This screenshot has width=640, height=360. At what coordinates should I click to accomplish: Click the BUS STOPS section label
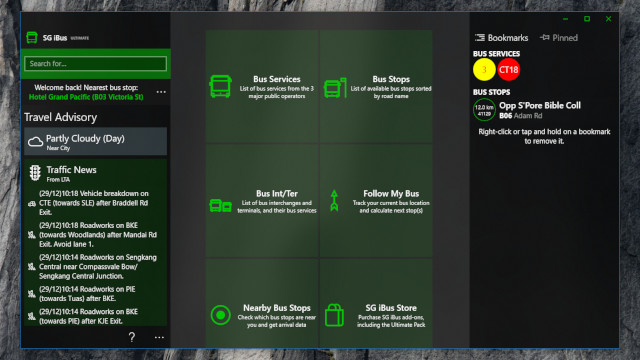(x=491, y=92)
